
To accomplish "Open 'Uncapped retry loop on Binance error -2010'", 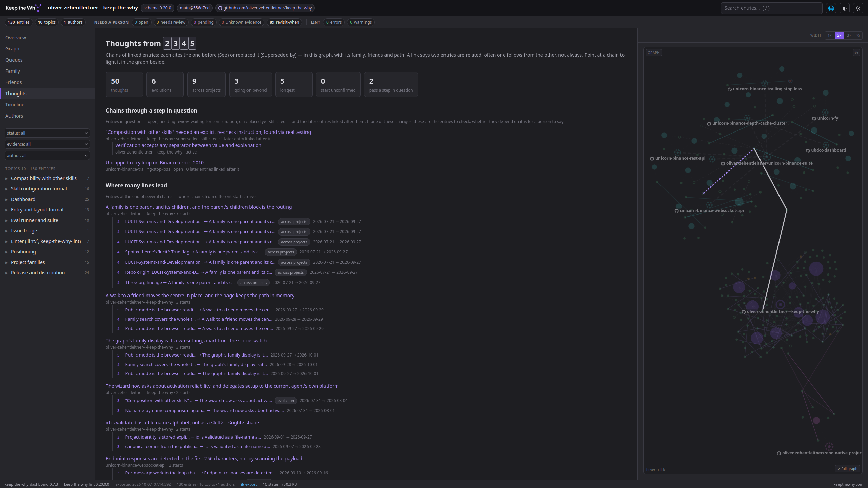I will [x=155, y=163].
